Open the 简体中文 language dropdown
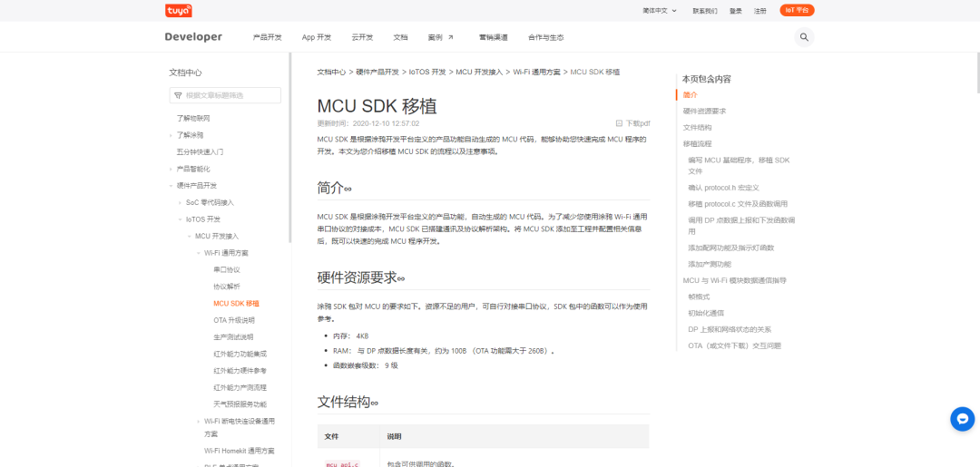Screen dimensions: 980x467 (x=660, y=11)
